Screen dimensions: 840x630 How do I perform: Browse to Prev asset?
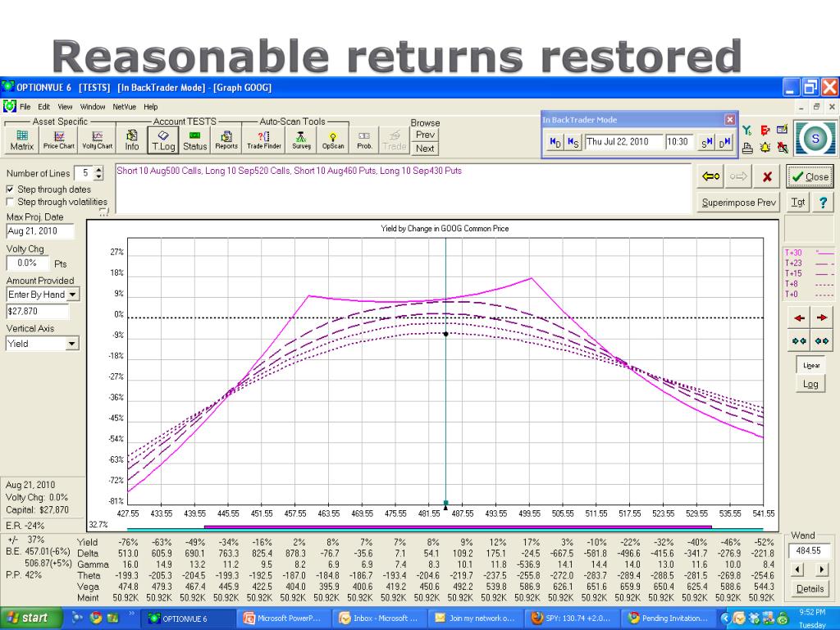(425, 135)
